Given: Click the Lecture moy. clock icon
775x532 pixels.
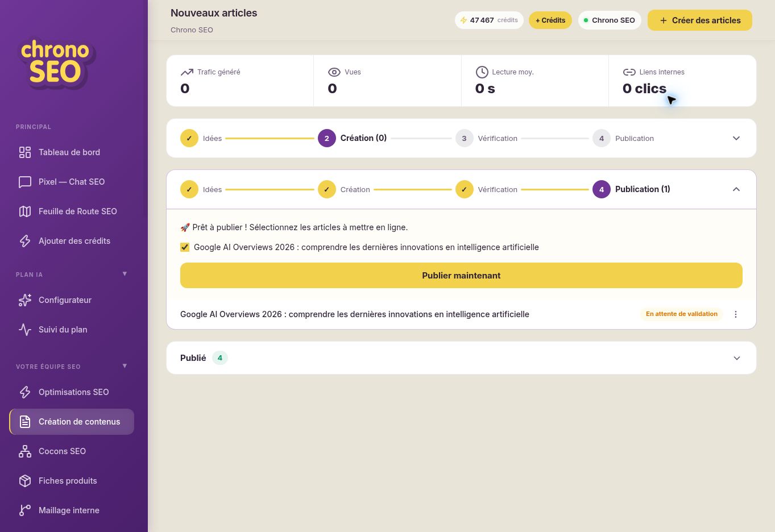Looking at the screenshot, I should (x=482, y=72).
